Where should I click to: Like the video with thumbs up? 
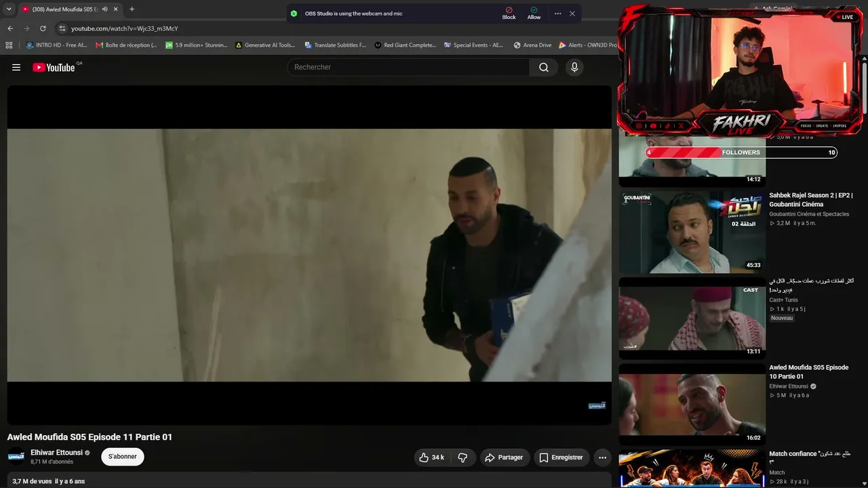(x=431, y=457)
